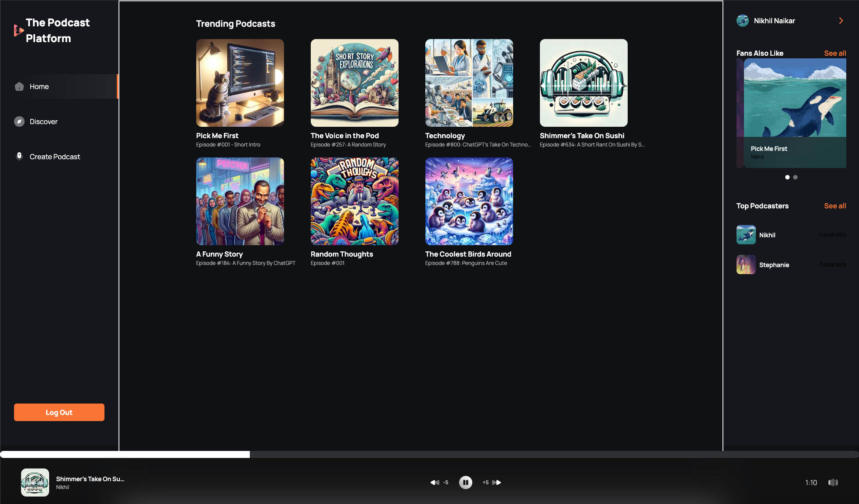Open the Technology podcast thumbnail

coord(469,83)
